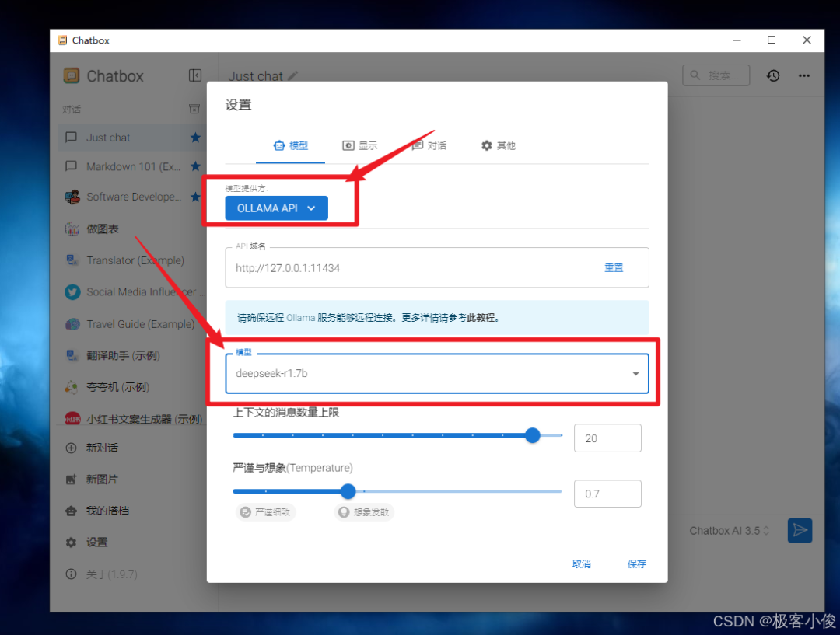Image resolution: width=840 pixels, height=635 pixels.
Task: Click the 翻译助手 (示例) icon
Action: (72, 355)
